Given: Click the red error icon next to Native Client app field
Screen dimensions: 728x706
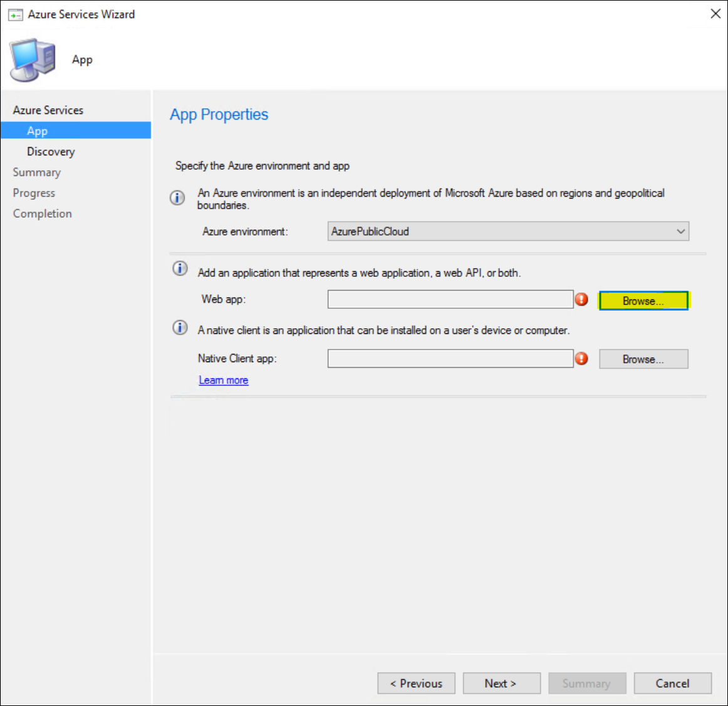Looking at the screenshot, I should 581,358.
